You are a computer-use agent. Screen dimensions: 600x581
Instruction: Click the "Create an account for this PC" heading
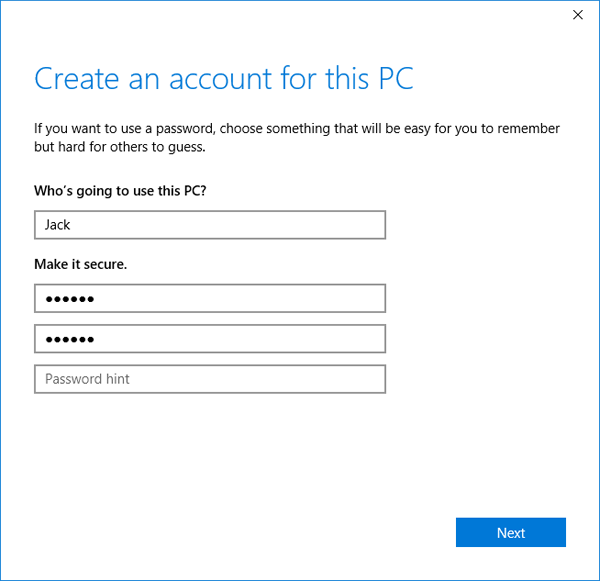(223, 79)
